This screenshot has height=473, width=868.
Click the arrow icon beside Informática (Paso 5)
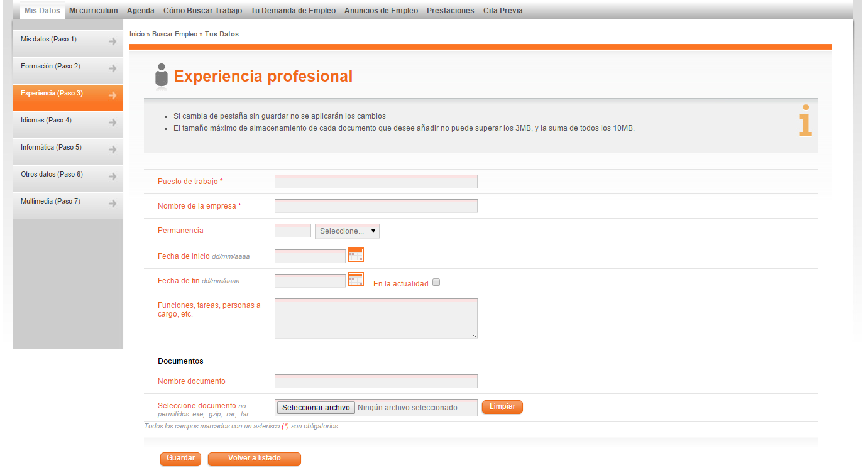(x=113, y=150)
